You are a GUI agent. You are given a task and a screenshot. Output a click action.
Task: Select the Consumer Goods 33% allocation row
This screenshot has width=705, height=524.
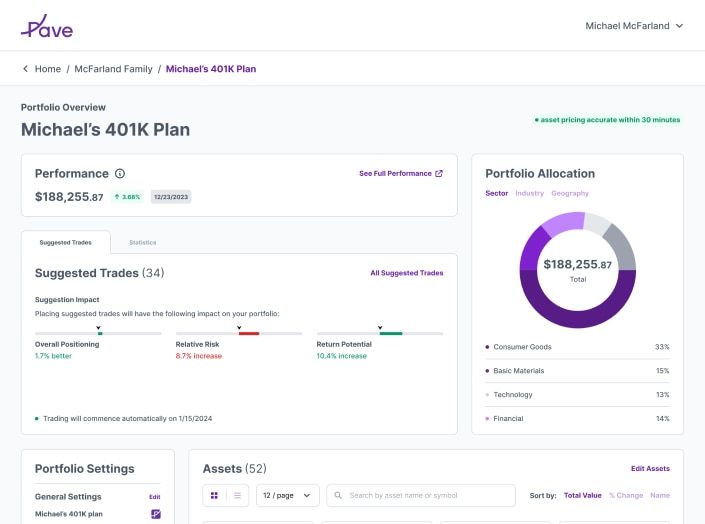577,347
